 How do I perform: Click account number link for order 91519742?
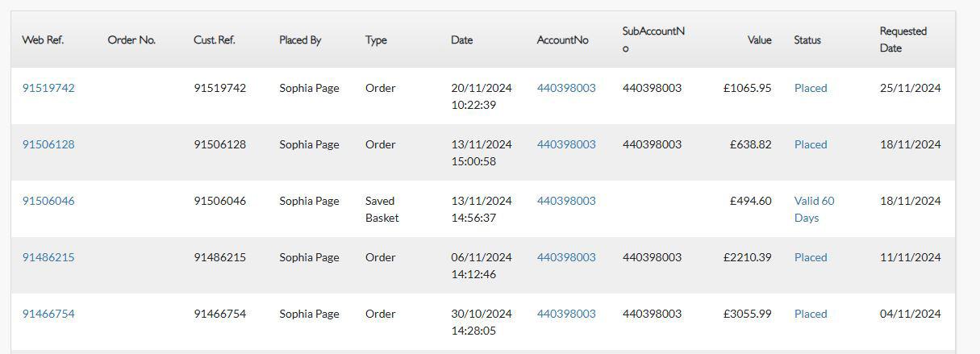566,88
